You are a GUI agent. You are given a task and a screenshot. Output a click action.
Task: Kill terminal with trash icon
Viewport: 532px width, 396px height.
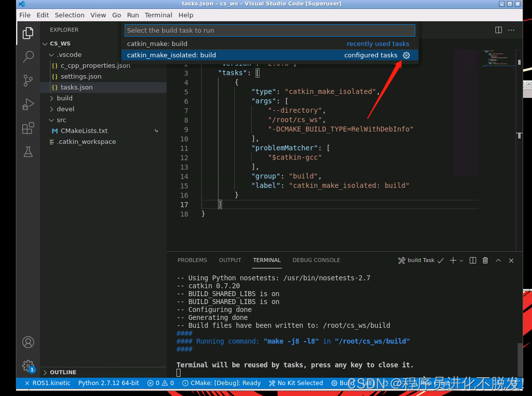pyautogui.click(x=485, y=260)
